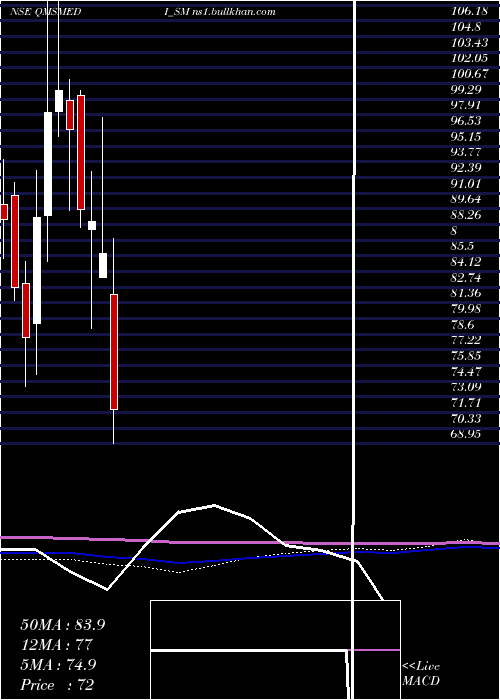Select the 68.95 price value
This screenshot has width=500, height=700.
click(x=466, y=433)
